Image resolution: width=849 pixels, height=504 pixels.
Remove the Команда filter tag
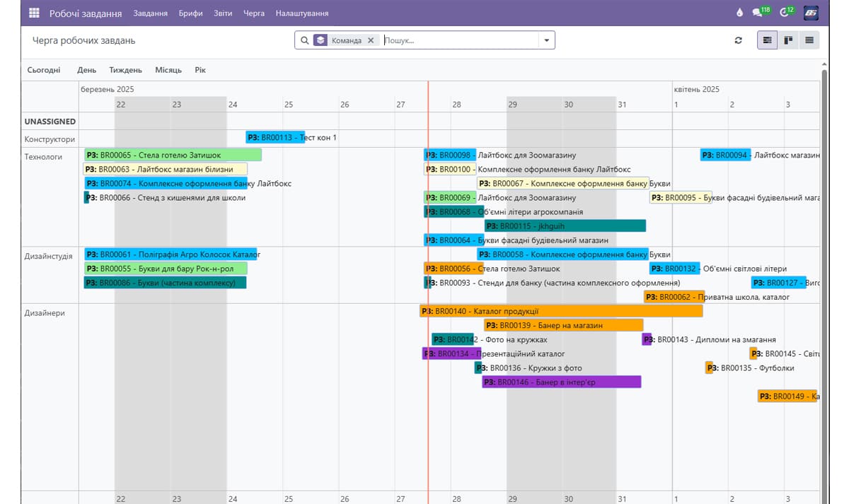(370, 40)
